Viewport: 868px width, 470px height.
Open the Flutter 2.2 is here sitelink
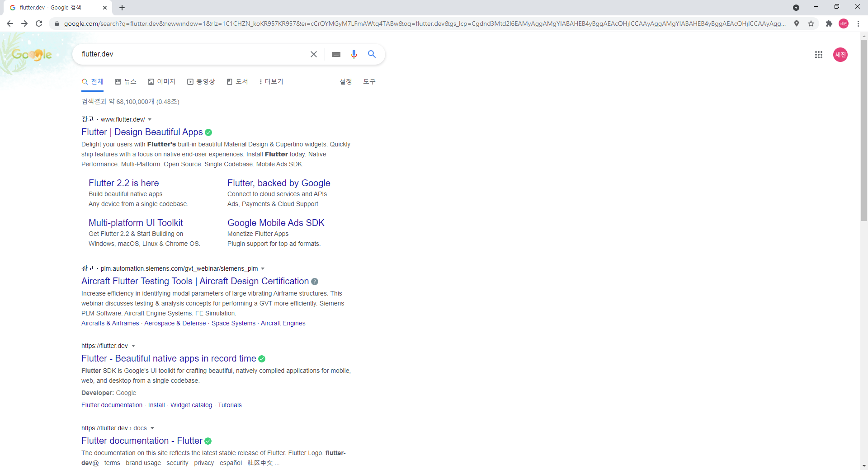pos(124,183)
